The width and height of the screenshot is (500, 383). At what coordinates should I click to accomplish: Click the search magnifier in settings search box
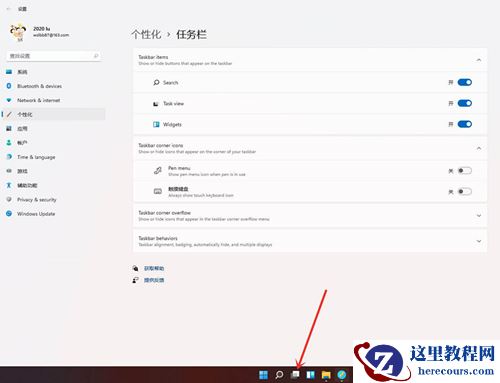tap(96, 56)
